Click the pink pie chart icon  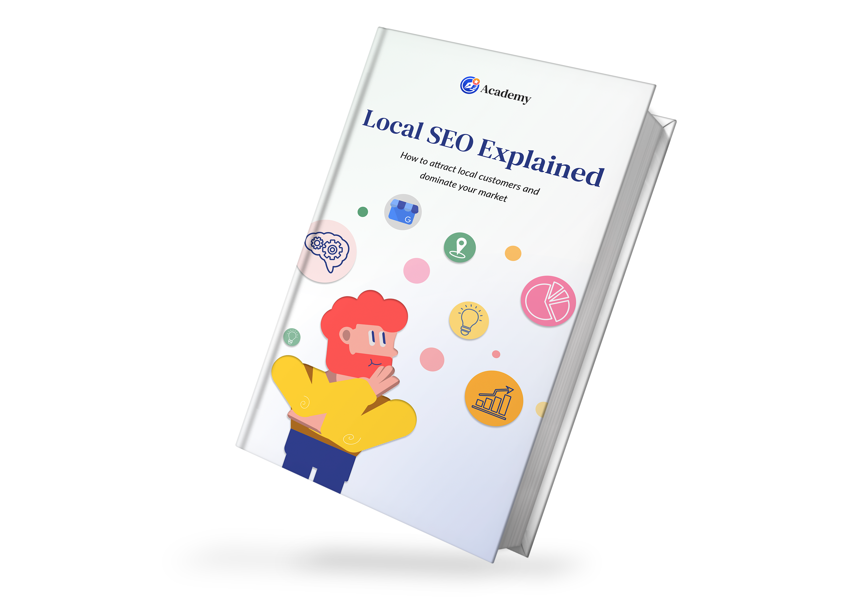click(548, 301)
